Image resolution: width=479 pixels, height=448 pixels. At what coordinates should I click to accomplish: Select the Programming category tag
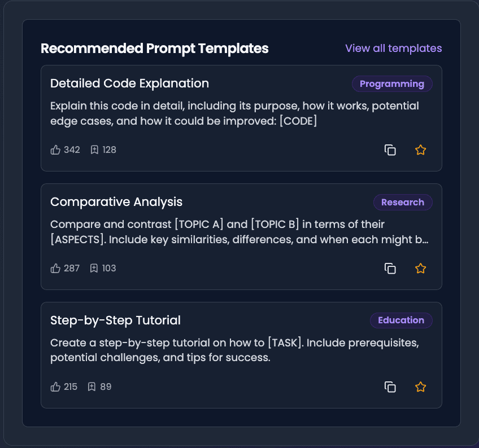(x=391, y=84)
